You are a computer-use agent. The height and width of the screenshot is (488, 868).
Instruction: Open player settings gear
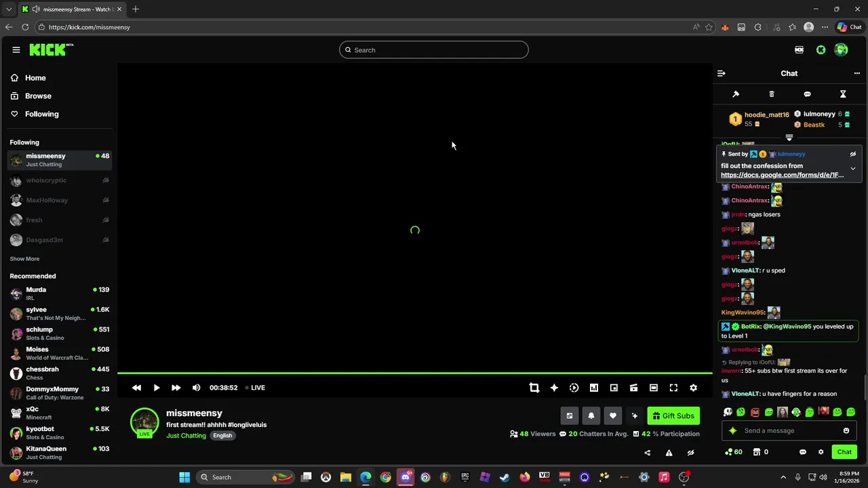point(693,388)
